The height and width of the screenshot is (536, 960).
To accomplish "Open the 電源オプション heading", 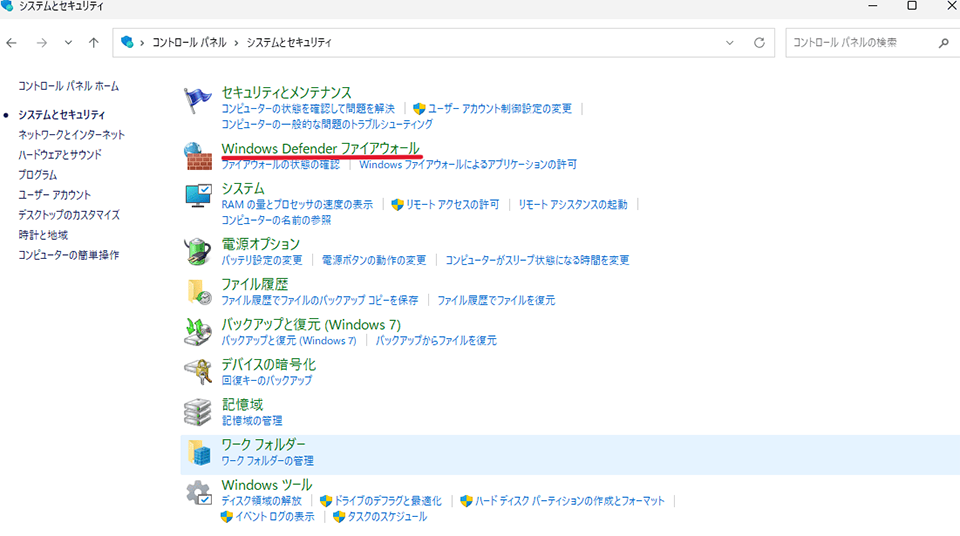I will (260, 244).
